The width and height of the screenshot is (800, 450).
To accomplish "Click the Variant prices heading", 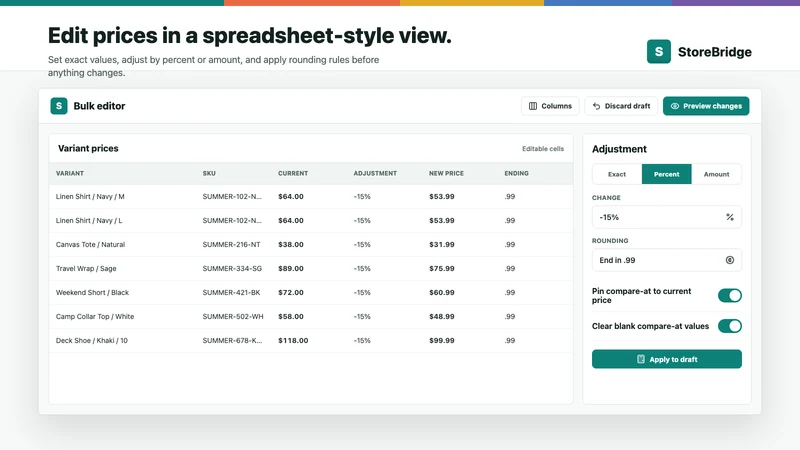I will coord(88,148).
